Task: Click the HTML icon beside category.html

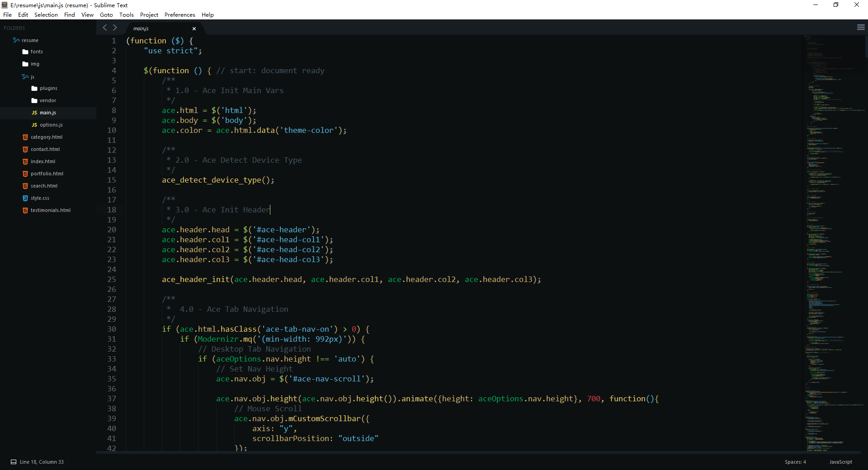Action: point(25,137)
